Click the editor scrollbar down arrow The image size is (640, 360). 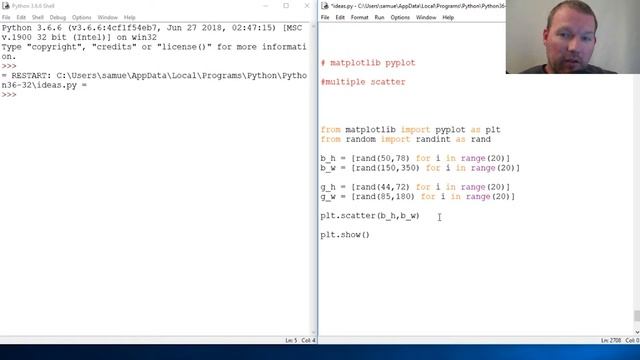pyautogui.click(x=637, y=332)
